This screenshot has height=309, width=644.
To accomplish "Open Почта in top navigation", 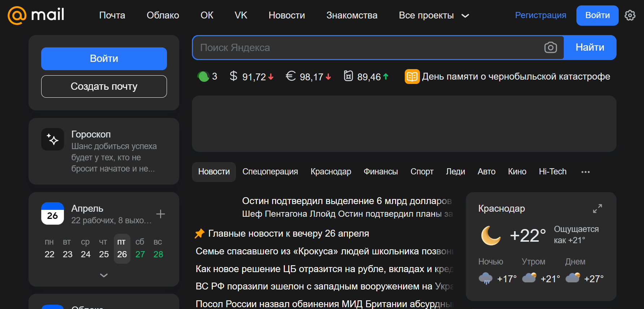I will 112,15.
